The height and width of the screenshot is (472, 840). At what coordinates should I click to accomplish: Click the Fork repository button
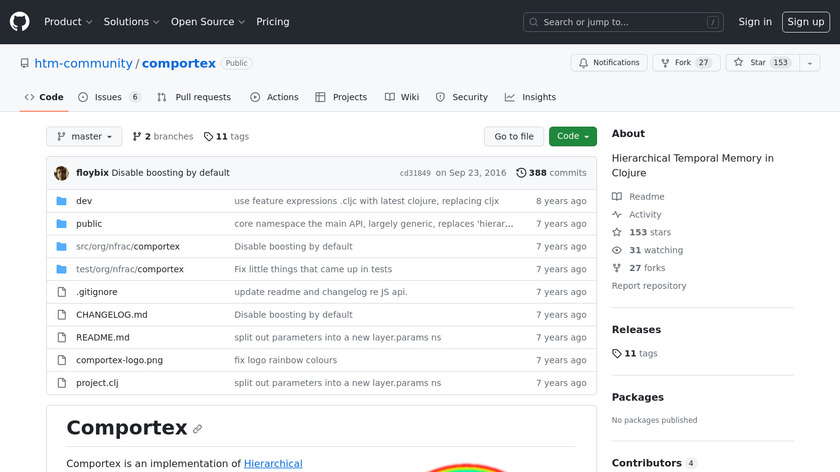(x=685, y=63)
